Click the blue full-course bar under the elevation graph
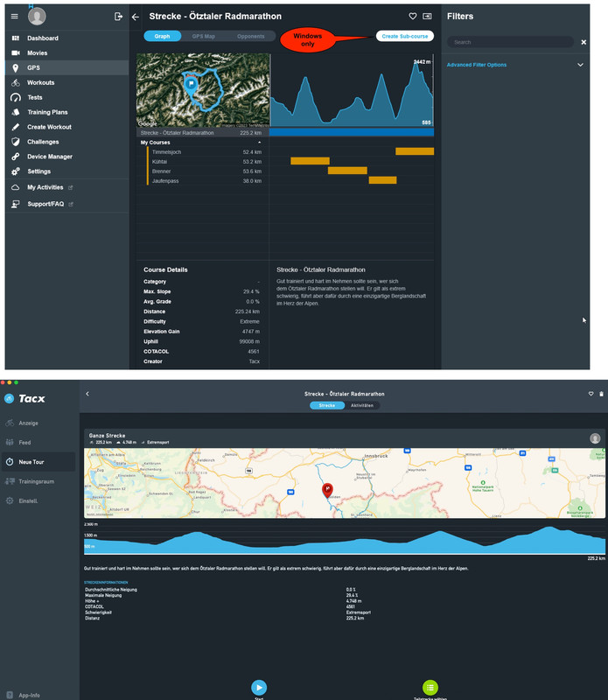This screenshot has width=608, height=700. point(352,132)
